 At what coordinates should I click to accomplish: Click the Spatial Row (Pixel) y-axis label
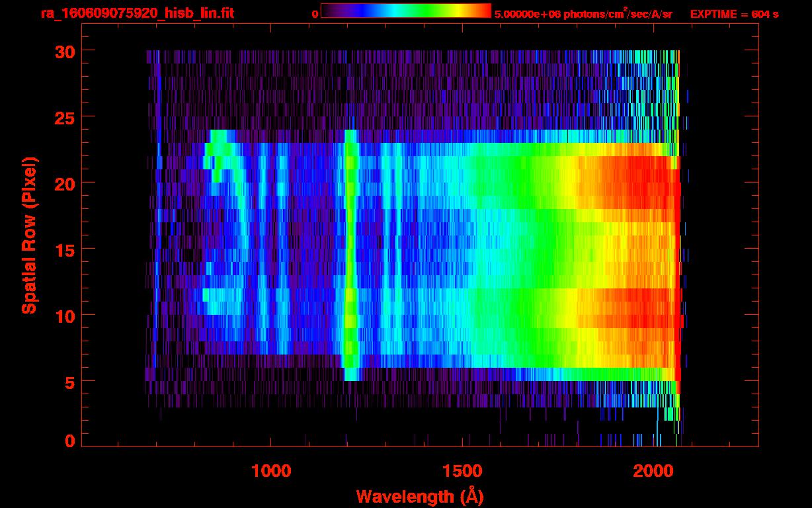(29, 235)
